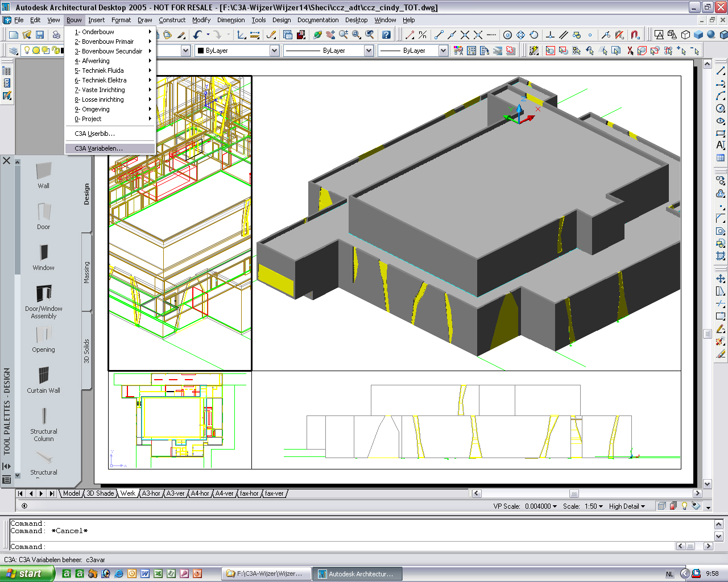Toggle the lightbulb isolate objects status icon

[684, 506]
